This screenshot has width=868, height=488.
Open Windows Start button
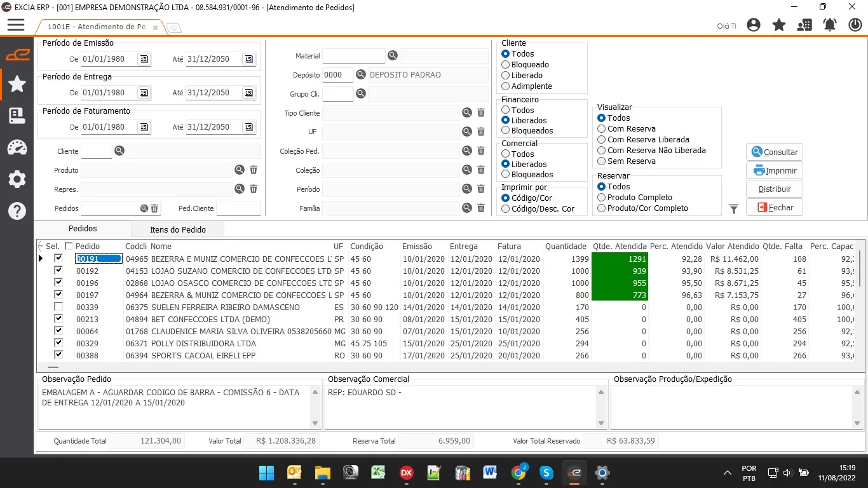267,473
